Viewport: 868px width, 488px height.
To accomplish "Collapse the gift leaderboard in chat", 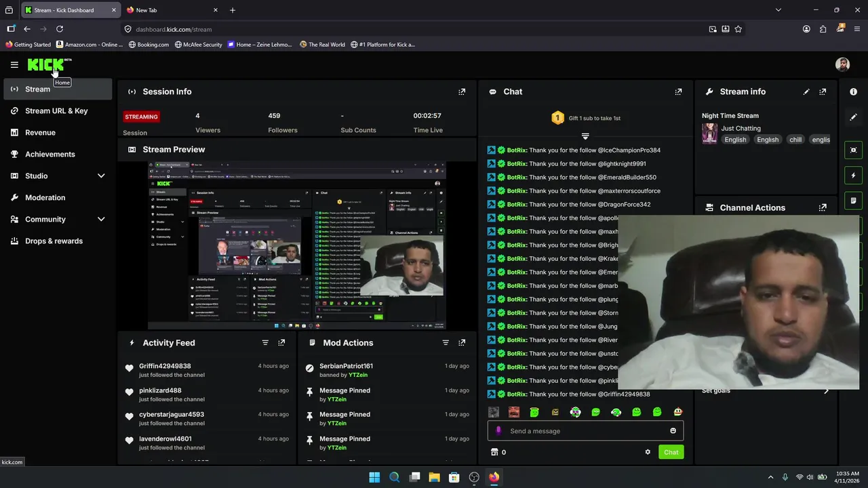I will [585, 136].
